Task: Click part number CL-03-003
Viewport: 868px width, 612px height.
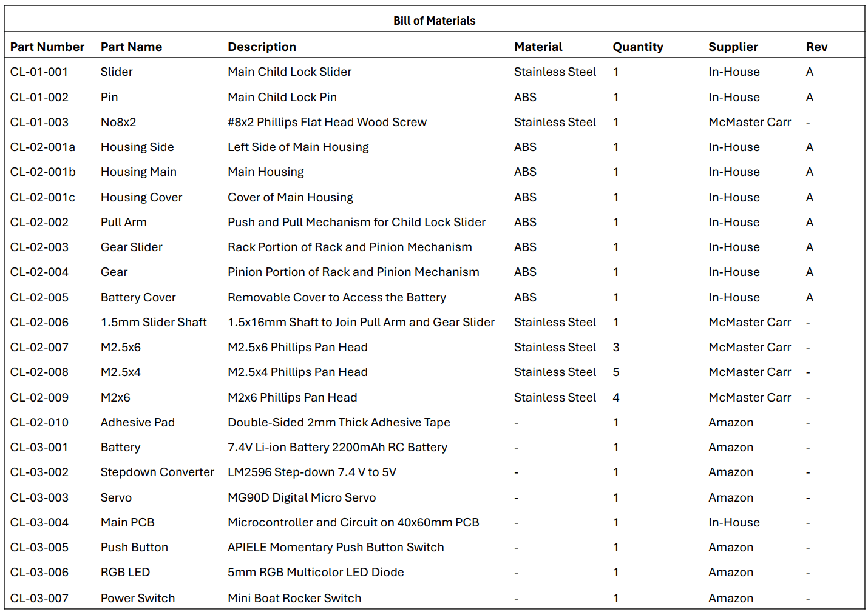Action: (x=39, y=497)
